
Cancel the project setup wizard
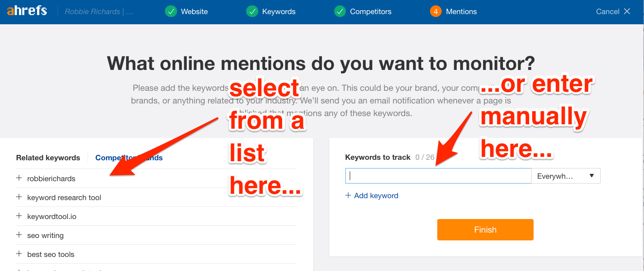click(613, 11)
